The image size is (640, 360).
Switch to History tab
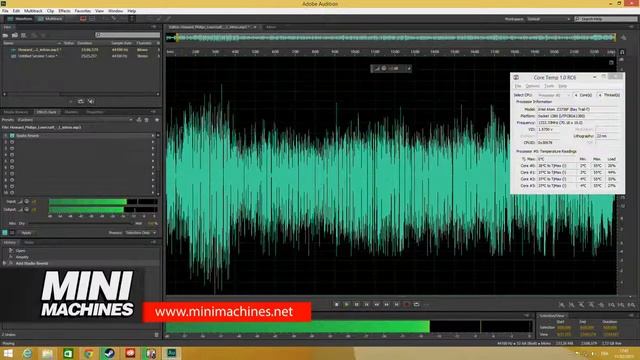pyautogui.click(x=10, y=242)
